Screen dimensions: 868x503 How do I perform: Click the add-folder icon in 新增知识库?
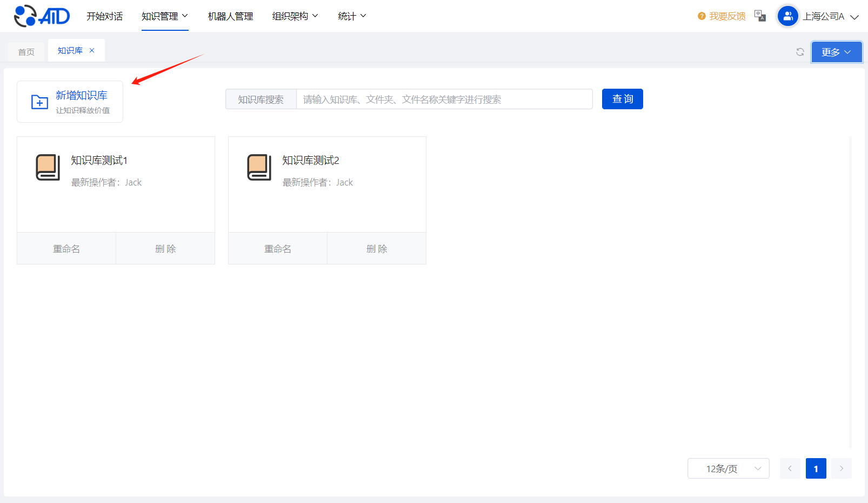click(39, 102)
